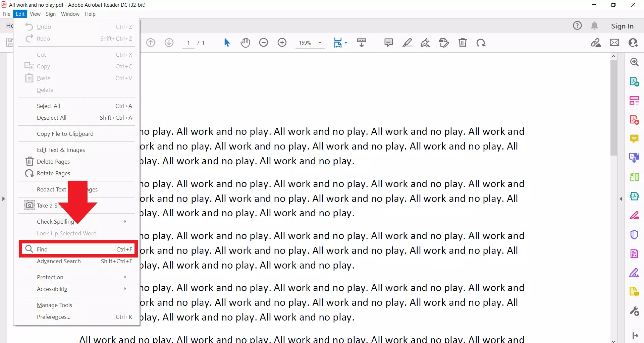Viewport: 644px width, 343px height.
Task: Click the notifications bell icon
Action: pyautogui.click(x=594, y=26)
